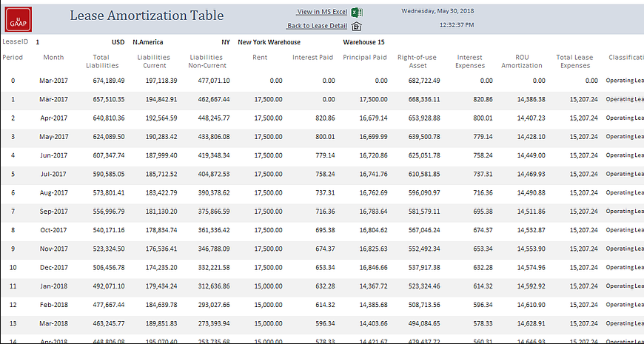Screen dimensions: 644x344
Task: Select the Warehouse 15 field
Action: point(363,42)
